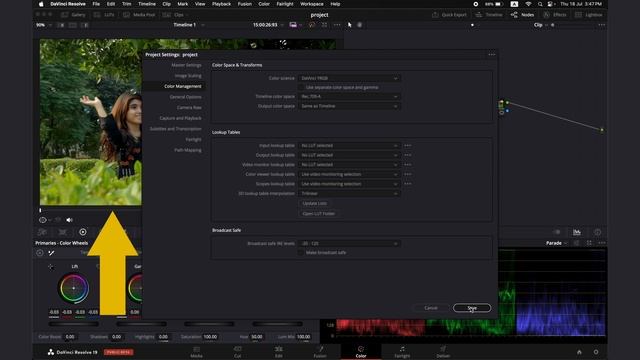Select Image Scaling in the sidebar

coord(188,76)
